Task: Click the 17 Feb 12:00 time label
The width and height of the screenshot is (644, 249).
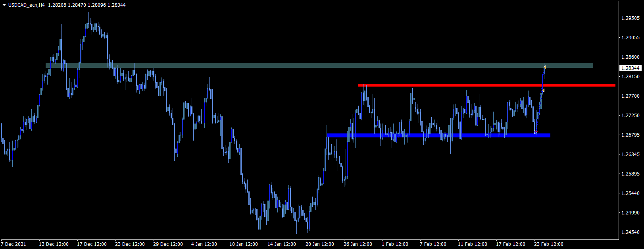Action: click(511, 244)
